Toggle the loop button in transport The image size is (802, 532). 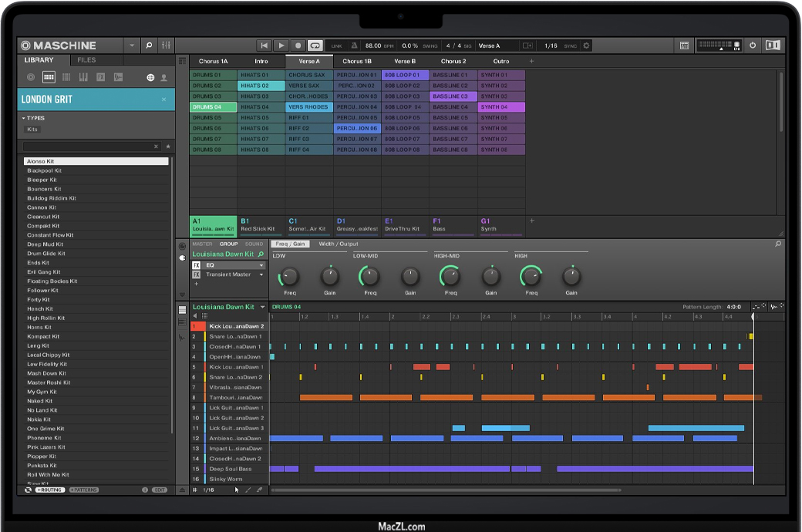coord(315,46)
